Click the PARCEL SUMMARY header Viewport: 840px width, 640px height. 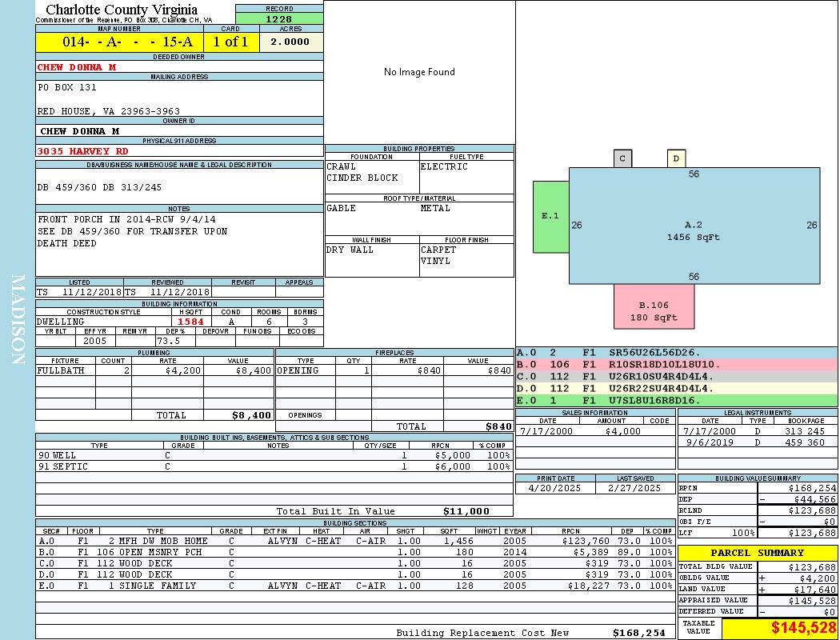tap(758, 553)
